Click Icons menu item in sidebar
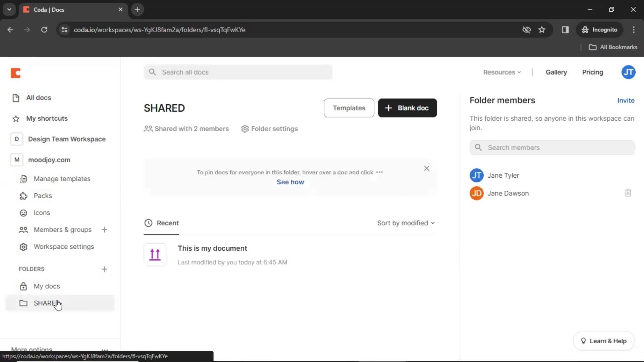 (x=42, y=213)
